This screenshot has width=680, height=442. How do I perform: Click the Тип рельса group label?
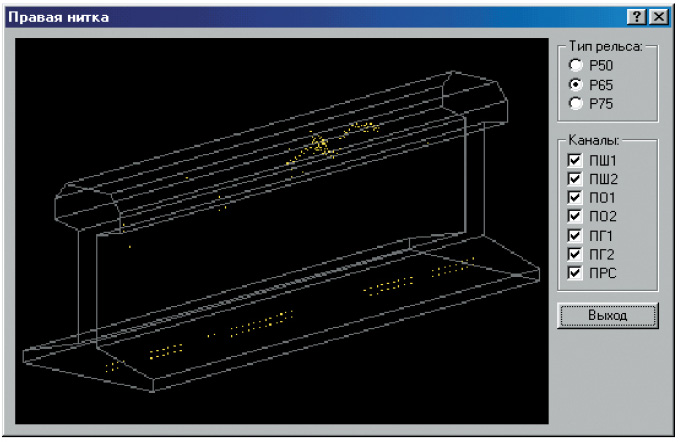point(605,46)
